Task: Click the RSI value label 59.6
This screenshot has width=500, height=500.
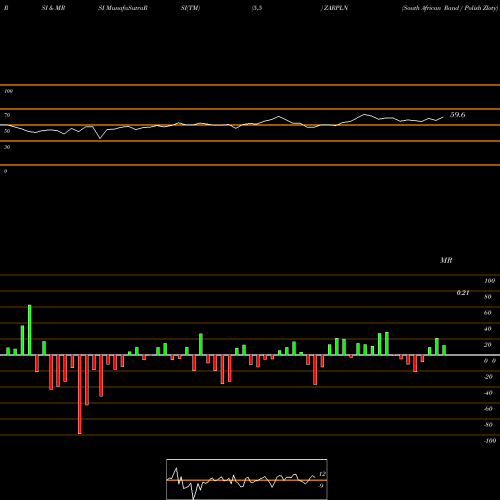Action: pos(457,115)
